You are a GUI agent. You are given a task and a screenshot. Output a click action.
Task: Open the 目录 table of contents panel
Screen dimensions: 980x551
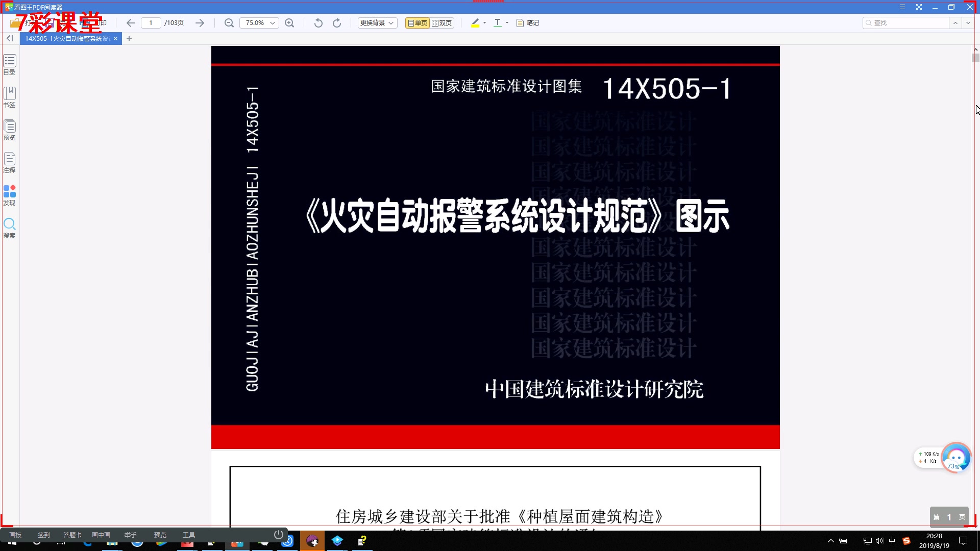coord(10,64)
